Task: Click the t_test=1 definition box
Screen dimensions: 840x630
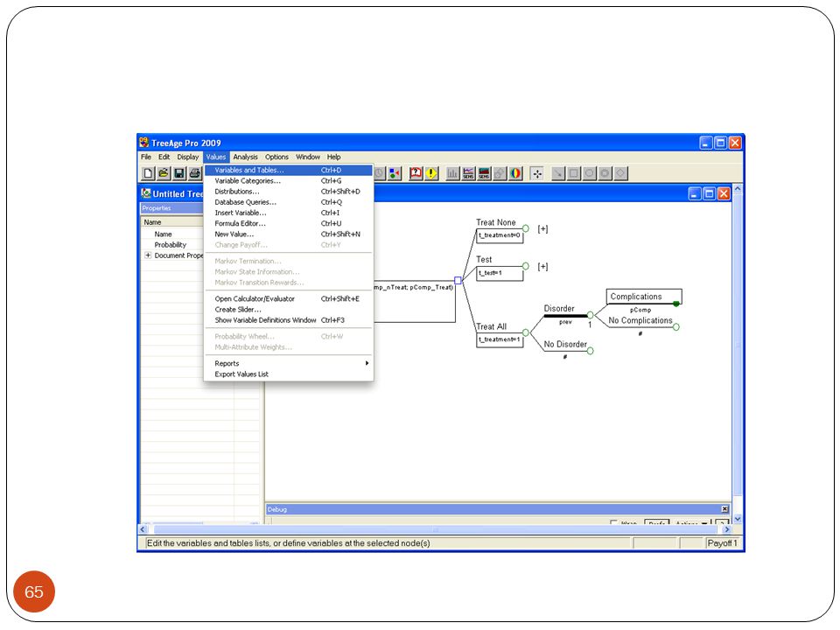Action: (500, 273)
